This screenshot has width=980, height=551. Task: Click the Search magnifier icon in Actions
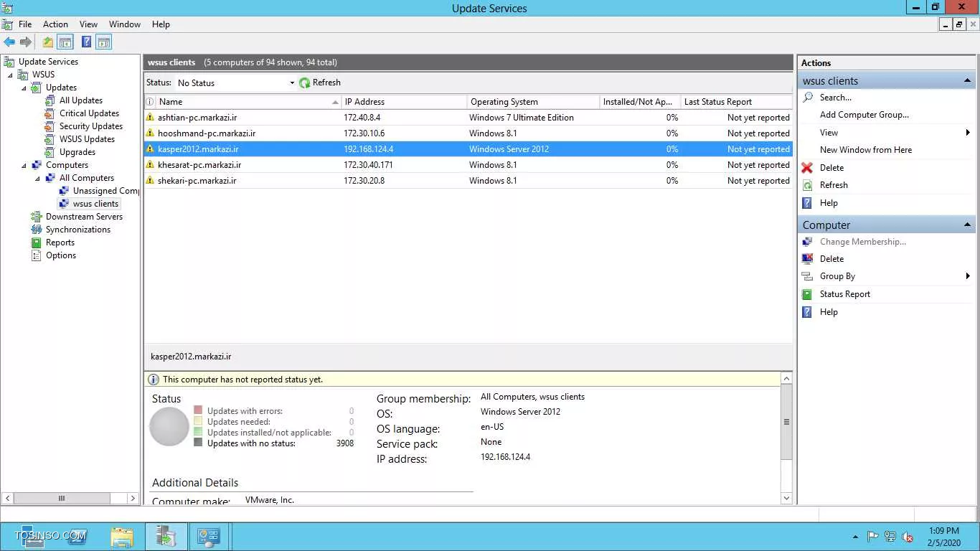click(808, 97)
